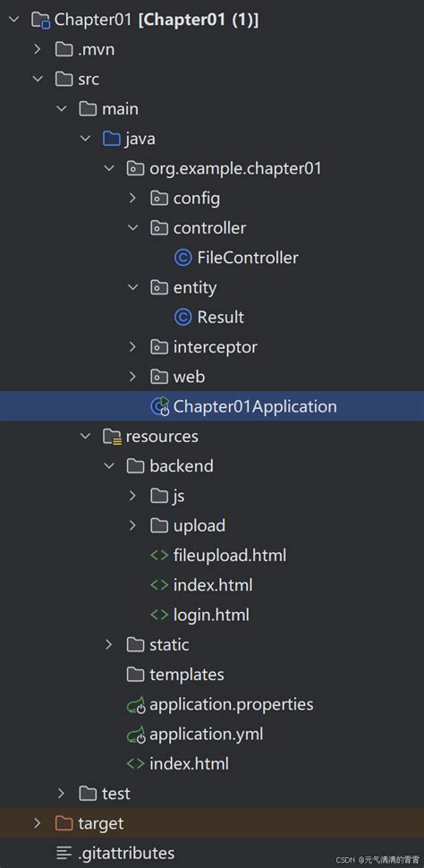Click the Chapter01Application run icon
The image size is (424, 868).
(x=159, y=407)
